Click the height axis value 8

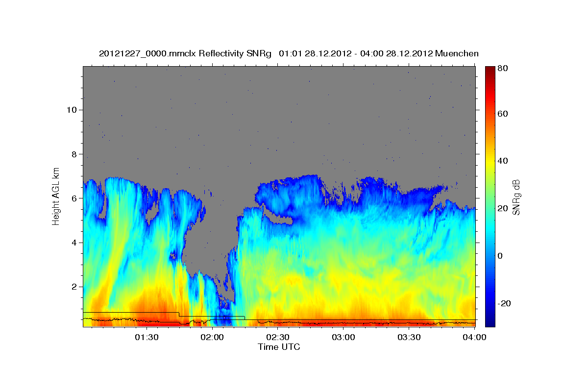(x=73, y=154)
